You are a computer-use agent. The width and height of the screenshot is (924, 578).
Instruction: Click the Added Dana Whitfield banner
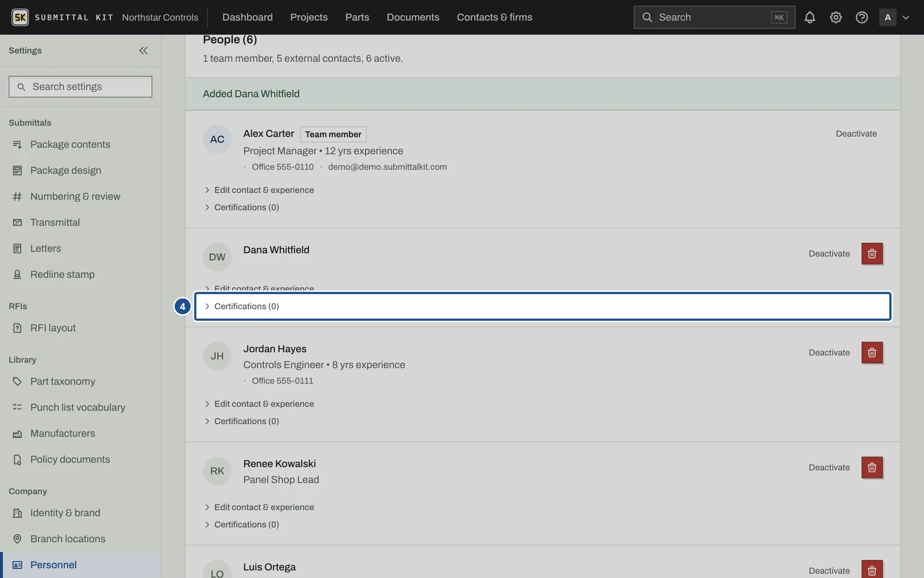(542, 94)
